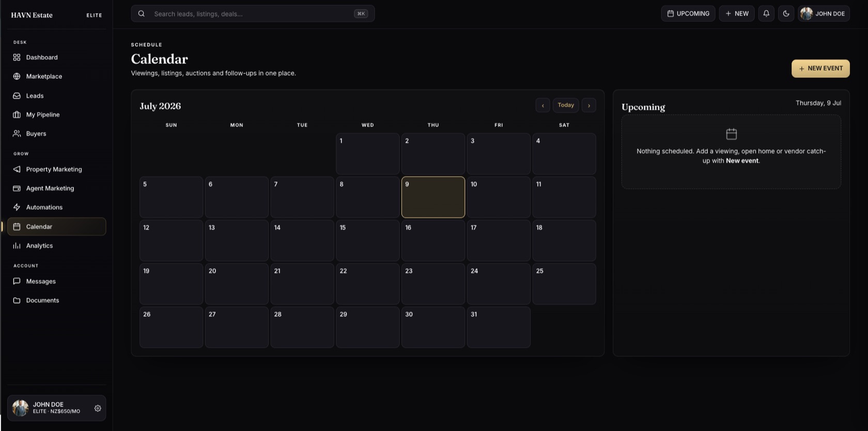Toggle dark mode moon icon
868x431 pixels.
[786, 13]
